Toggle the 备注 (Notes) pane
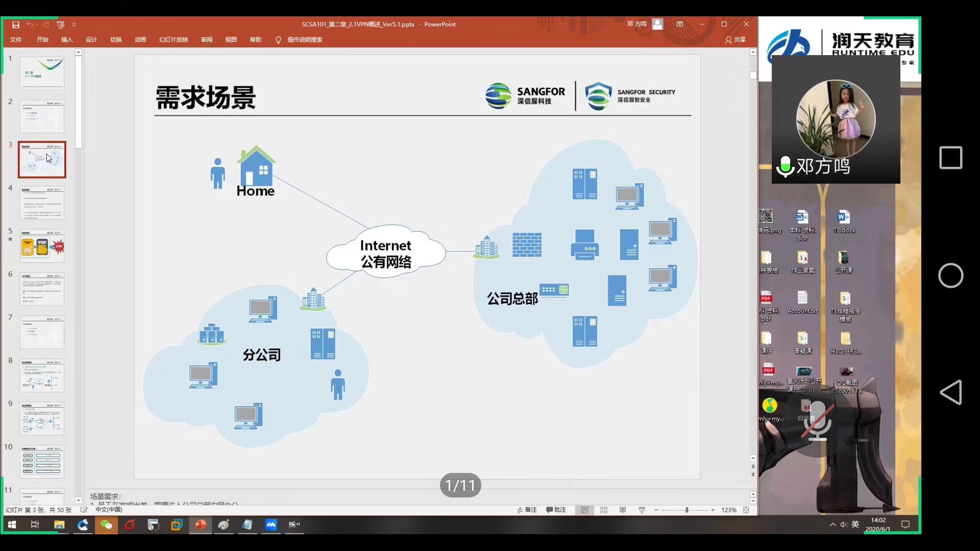980x551 pixels. pos(527,510)
